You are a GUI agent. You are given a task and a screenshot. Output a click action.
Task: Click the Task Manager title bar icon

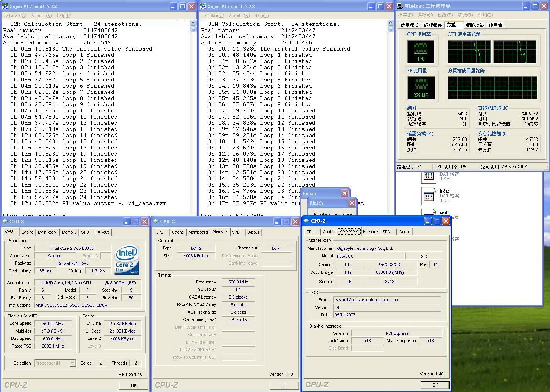pos(400,6)
